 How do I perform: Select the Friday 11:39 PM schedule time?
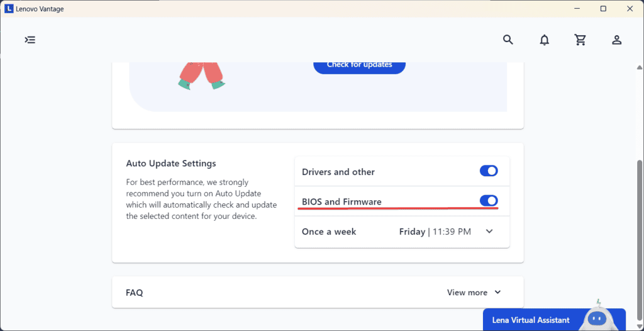point(435,232)
